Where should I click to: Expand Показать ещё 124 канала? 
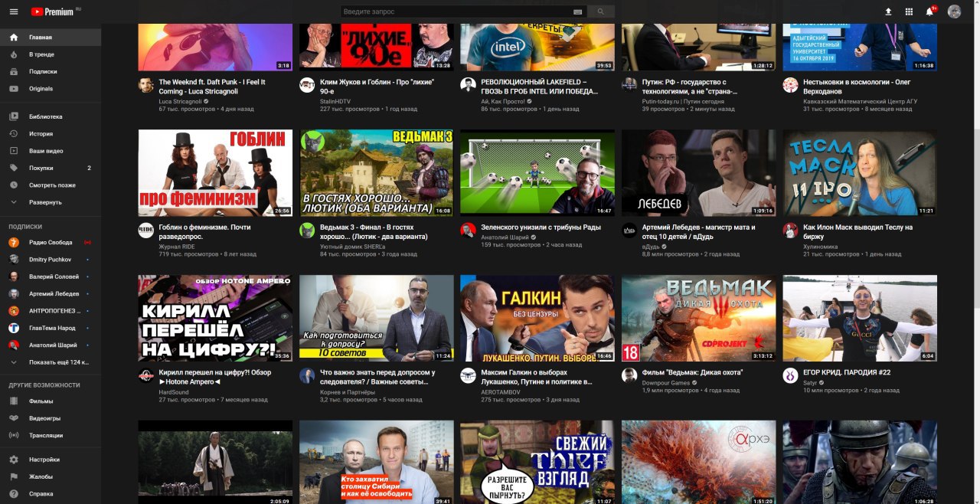pos(51,362)
